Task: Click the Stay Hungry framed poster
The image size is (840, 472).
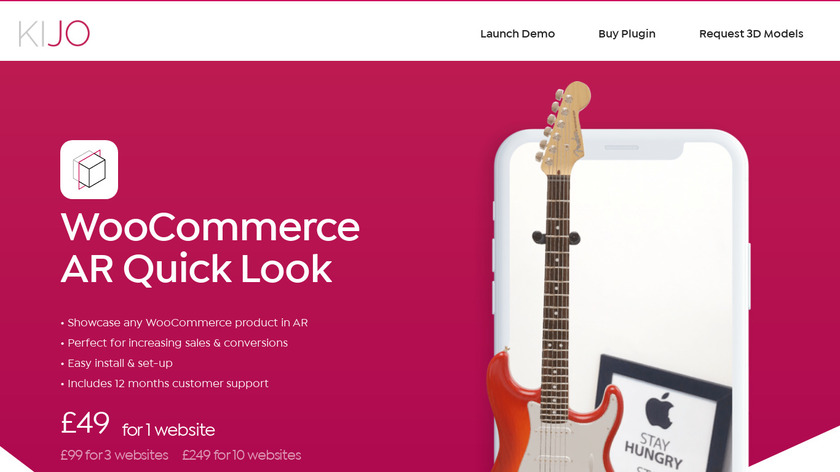Action: tap(664, 415)
